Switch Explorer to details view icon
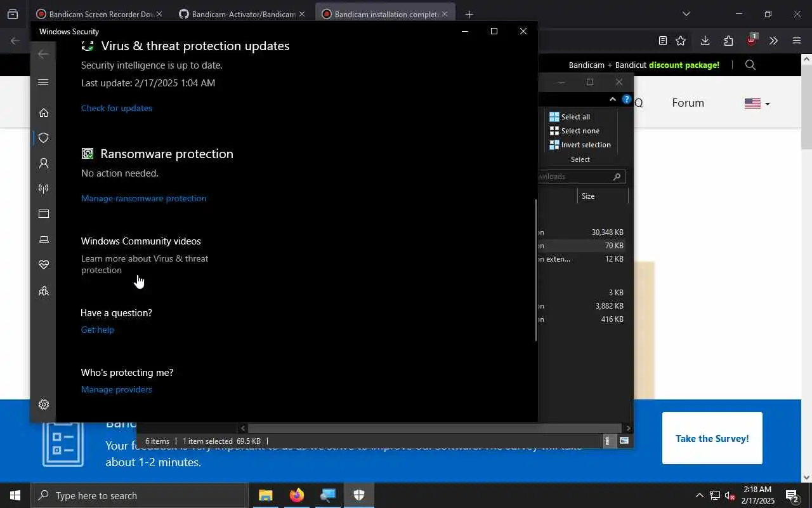This screenshot has height=508, width=812. (x=609, y=441)
